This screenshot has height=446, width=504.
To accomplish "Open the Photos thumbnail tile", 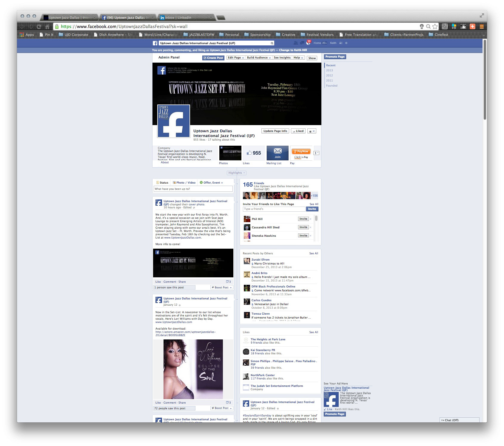I will pyautogui.click(x=230, y=153).
